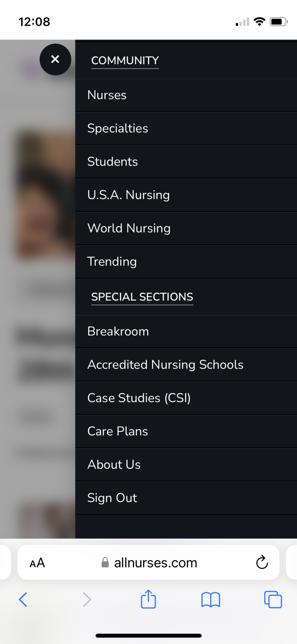
Task: Open Accredited Nursing Schools
Action: coord(165,365)
